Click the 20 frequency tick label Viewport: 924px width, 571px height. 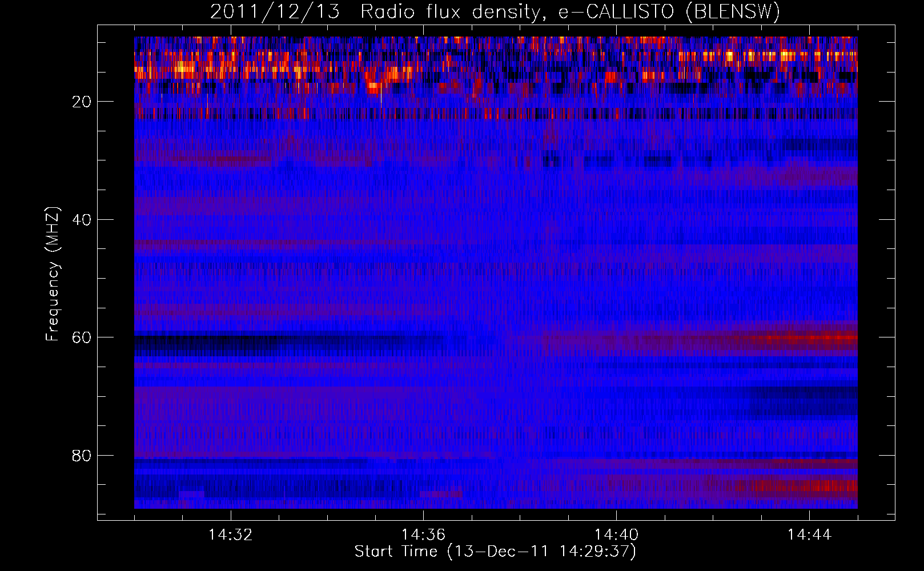point(82,102)
